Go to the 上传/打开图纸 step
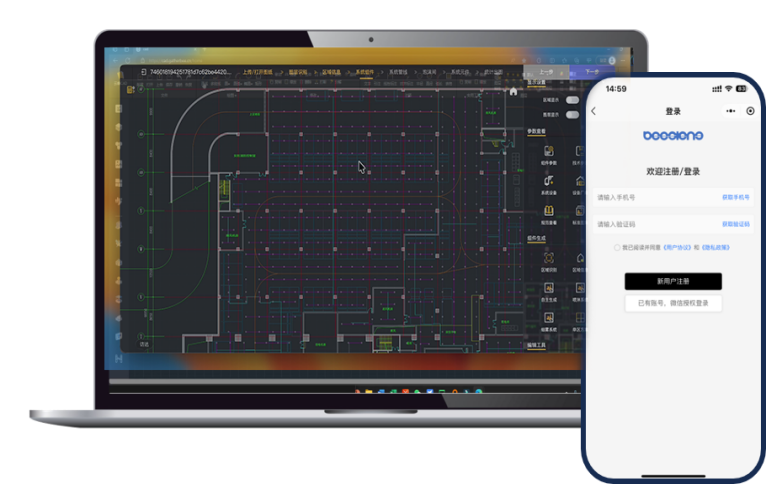Viewport: 766px width, 485px height. click(x=257, y=72)
